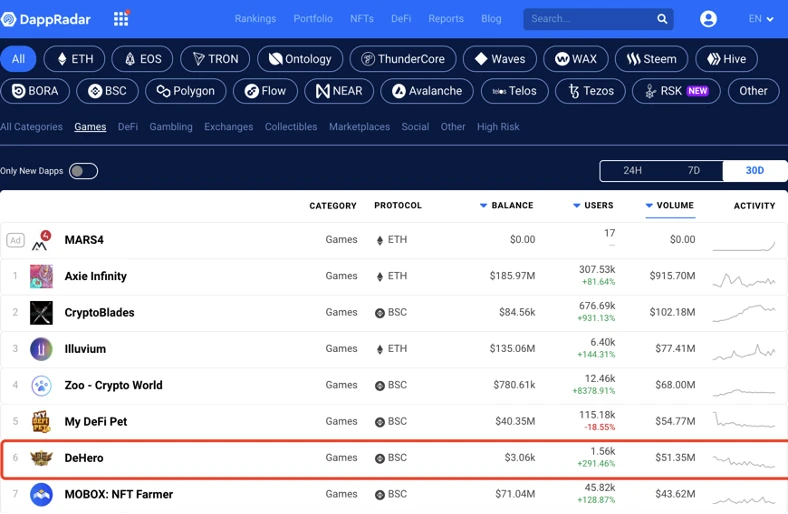
Task: Click the DeHero logo icon
Action: (41, 458)
